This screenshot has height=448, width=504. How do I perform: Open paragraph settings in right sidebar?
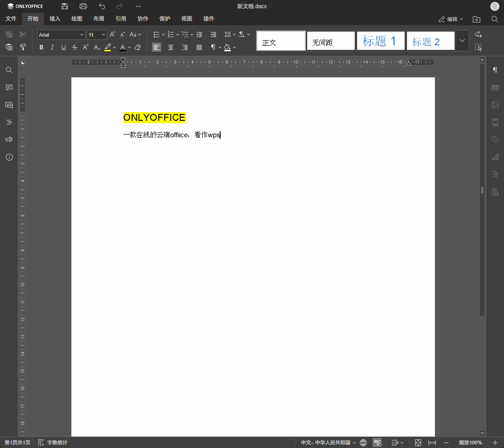coord(495,70)
